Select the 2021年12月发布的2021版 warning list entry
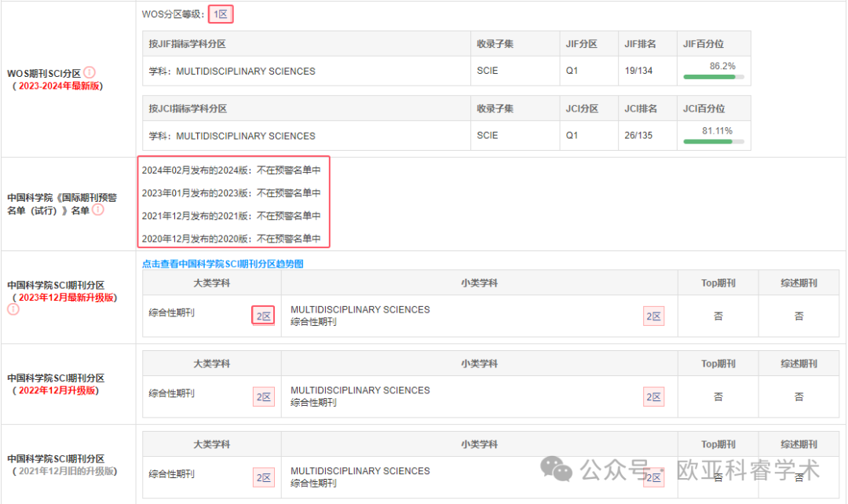The width and height of the screenshot is (848, 504). (231, 215)
